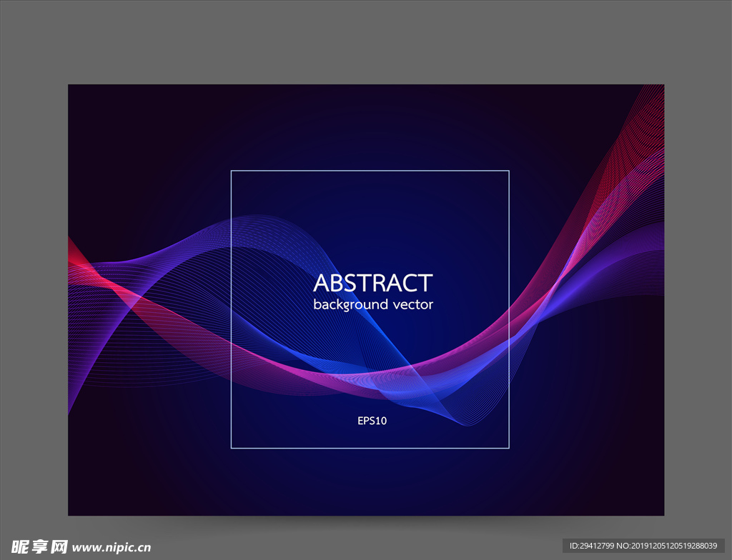Screen dimensions: 732x560
Task: Select the 'background vector' subtitle text
Action: [372, 305]
